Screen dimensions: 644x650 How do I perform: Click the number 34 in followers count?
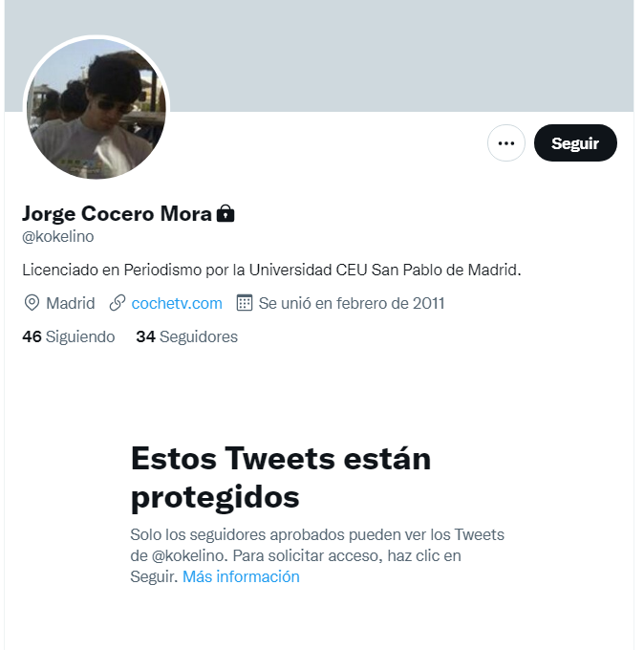pos(146,336)
